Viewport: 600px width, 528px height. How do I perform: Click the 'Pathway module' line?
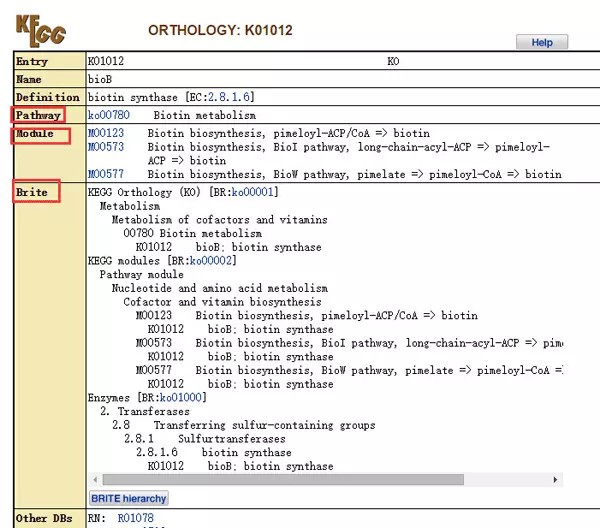(x=142, y=274)
